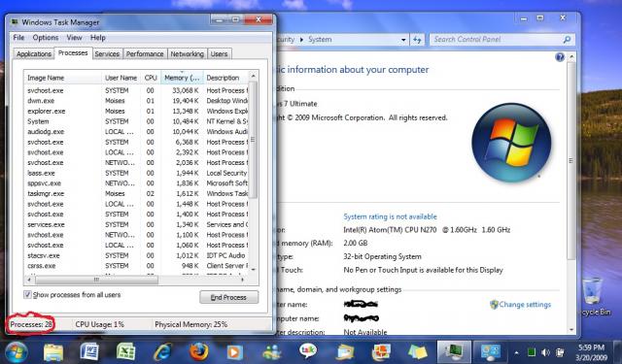
Task: Switch to the Users tab
Action: click(x=219, y=53)
